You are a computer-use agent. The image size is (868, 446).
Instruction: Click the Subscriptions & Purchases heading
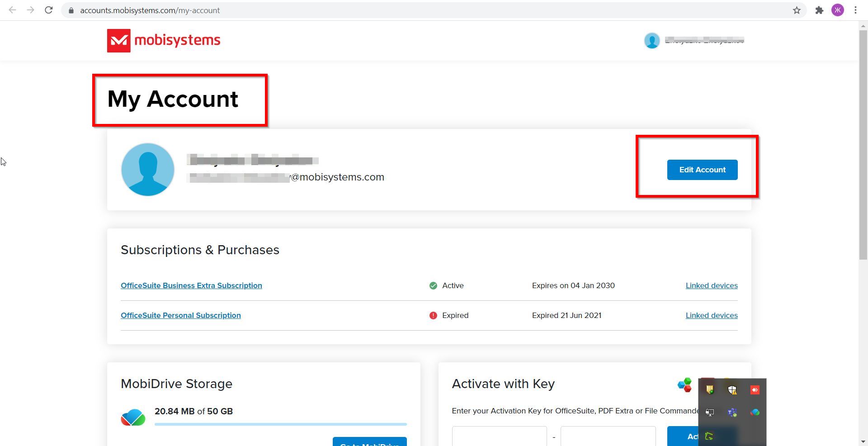(200, 250)
